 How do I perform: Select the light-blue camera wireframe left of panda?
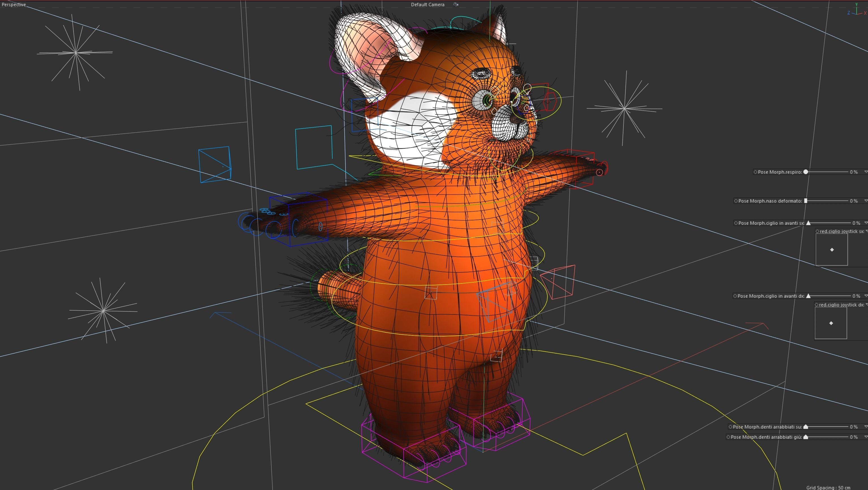tap(215, 164)
